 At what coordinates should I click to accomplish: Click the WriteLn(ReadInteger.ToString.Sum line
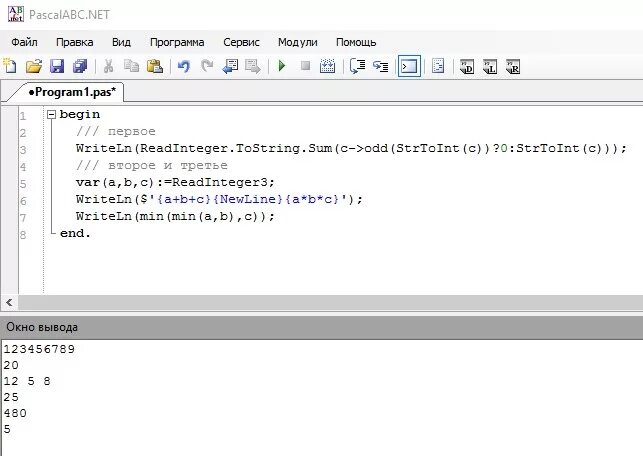351,148
